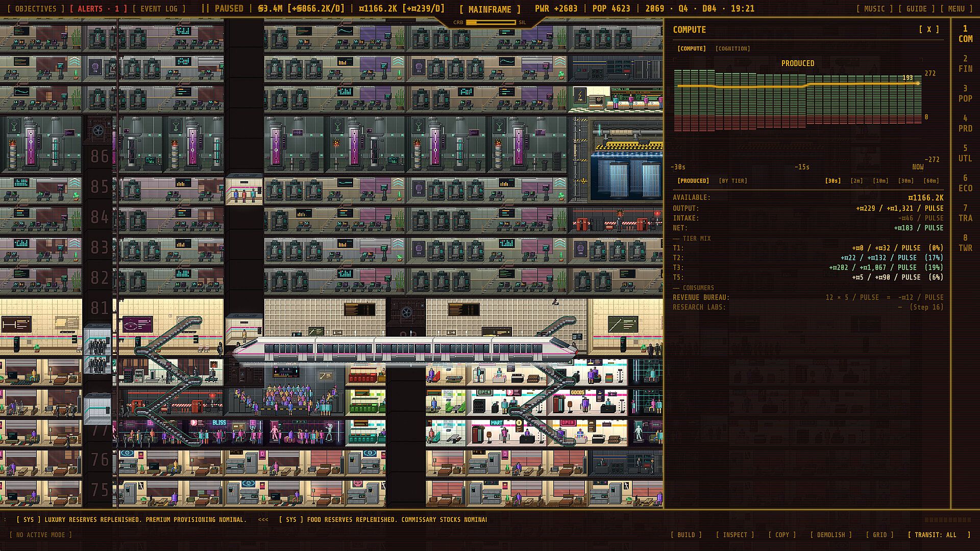
Task: Click the T5 tier mix row
Action: coord(808,278)
